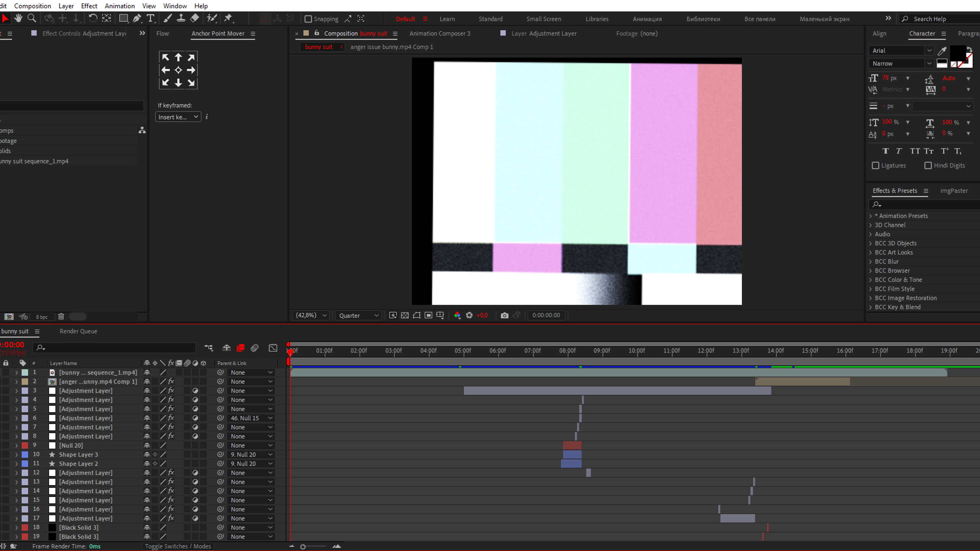Image resolution: width=980 pixels, height=551 pixels.
Task: Take a snapshot with the camera icon
Action: click(505, 315)
